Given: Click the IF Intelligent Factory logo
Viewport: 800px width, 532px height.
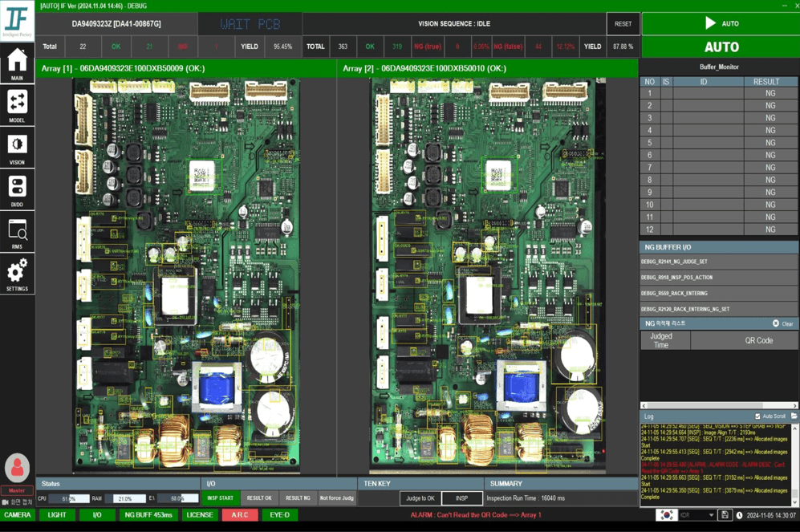Looking at the screenshot, I should [x=17, y=20].
